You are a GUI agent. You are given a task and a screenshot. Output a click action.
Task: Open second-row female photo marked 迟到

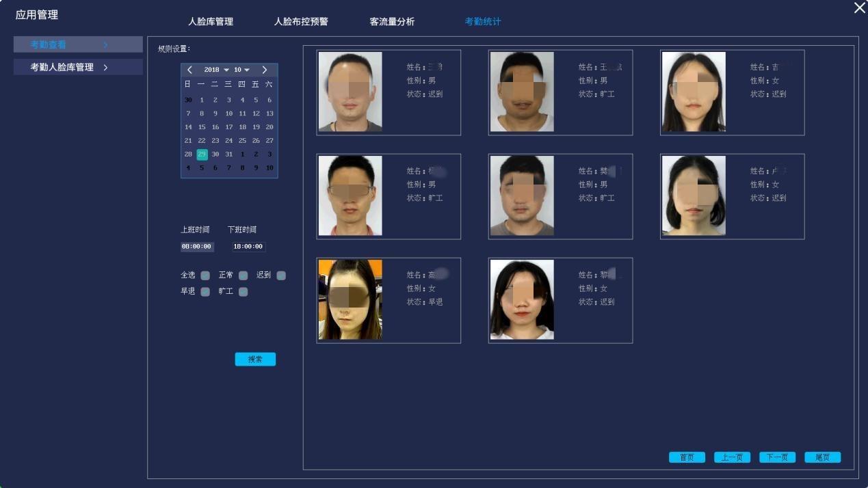pyautogui.click(x=694, y=195)
